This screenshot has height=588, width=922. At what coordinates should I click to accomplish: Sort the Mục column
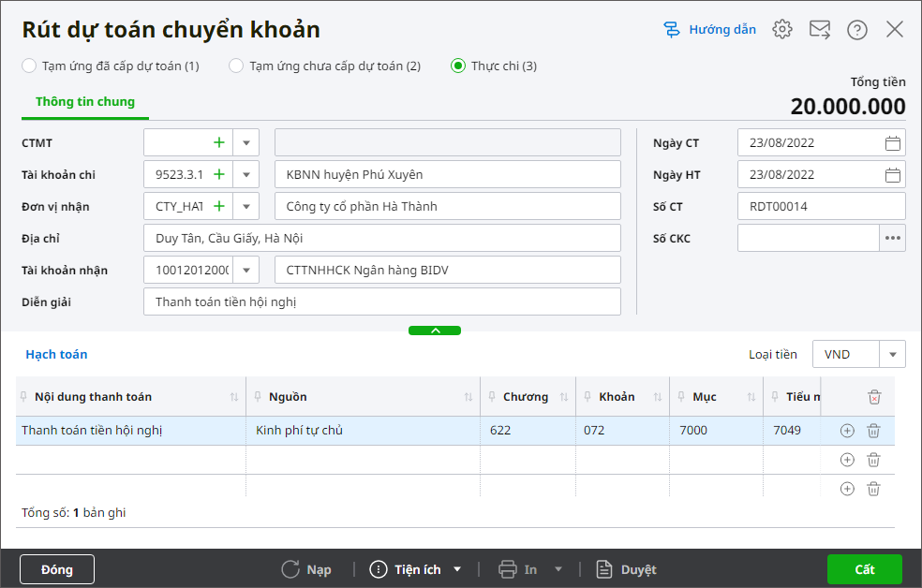(x=751, y=397)
